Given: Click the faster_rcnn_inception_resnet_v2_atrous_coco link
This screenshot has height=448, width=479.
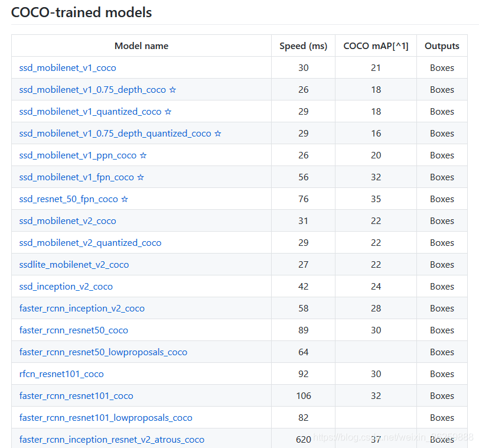Looking at the screenshot, I should tap(112, 440).
